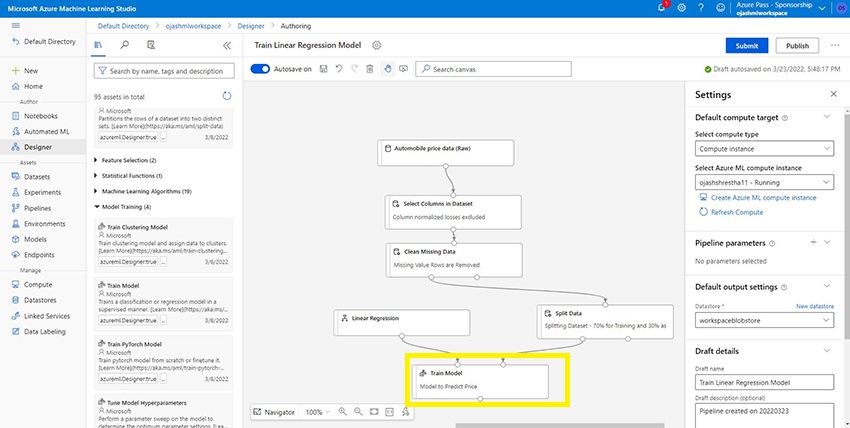Select the Train Model node on canvas
Viewport: 850px width, 428px height.
coord(480,381)
